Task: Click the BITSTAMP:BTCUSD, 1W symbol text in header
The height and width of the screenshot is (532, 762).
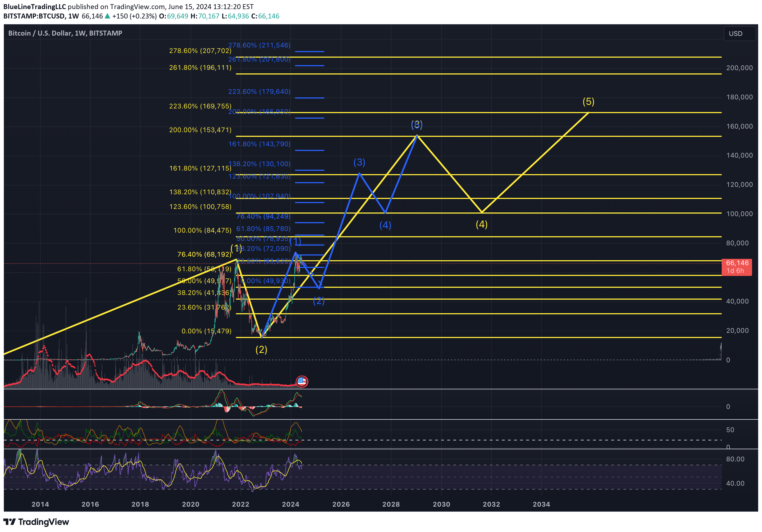Action: click(x=41, y=16)
